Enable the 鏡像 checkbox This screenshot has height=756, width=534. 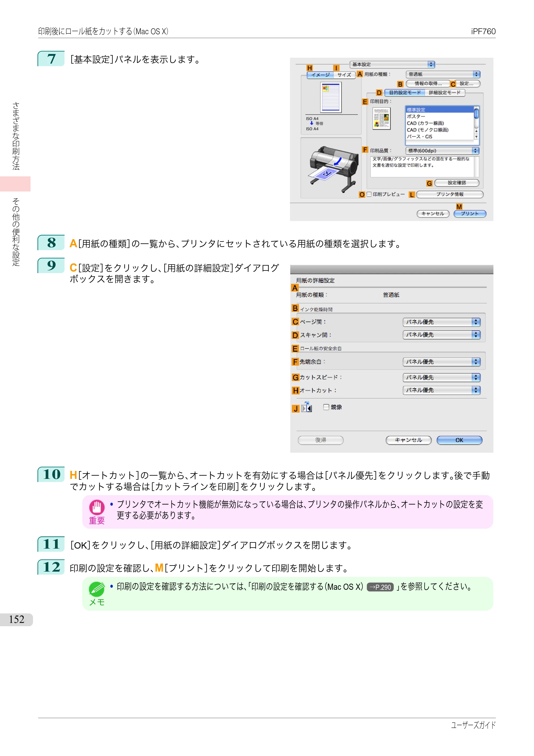[x=326, y=407]
